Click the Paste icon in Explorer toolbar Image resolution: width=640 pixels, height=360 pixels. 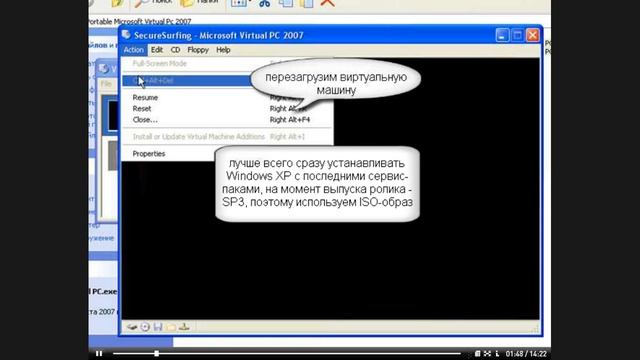click(x=307, y=3)
